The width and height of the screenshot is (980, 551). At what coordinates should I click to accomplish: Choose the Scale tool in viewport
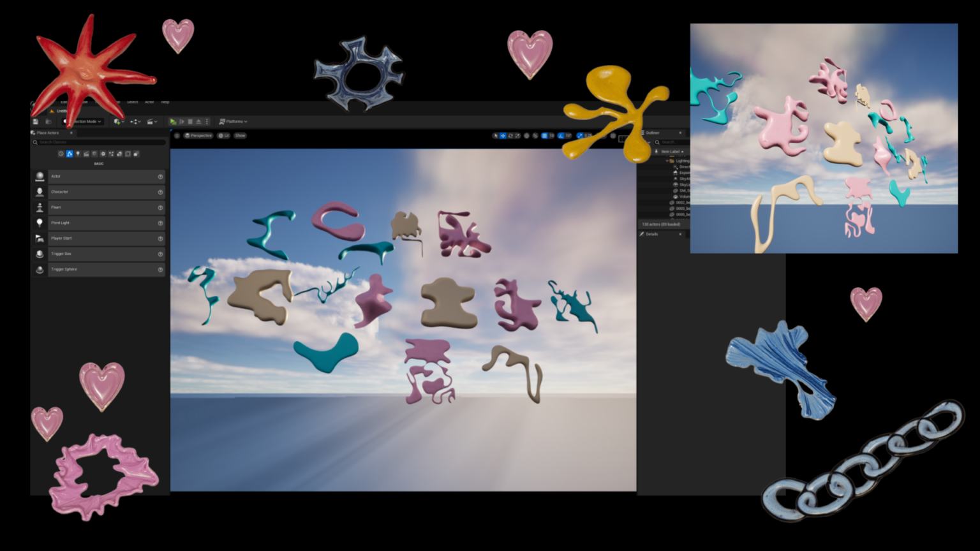click(x=517, y=136)
